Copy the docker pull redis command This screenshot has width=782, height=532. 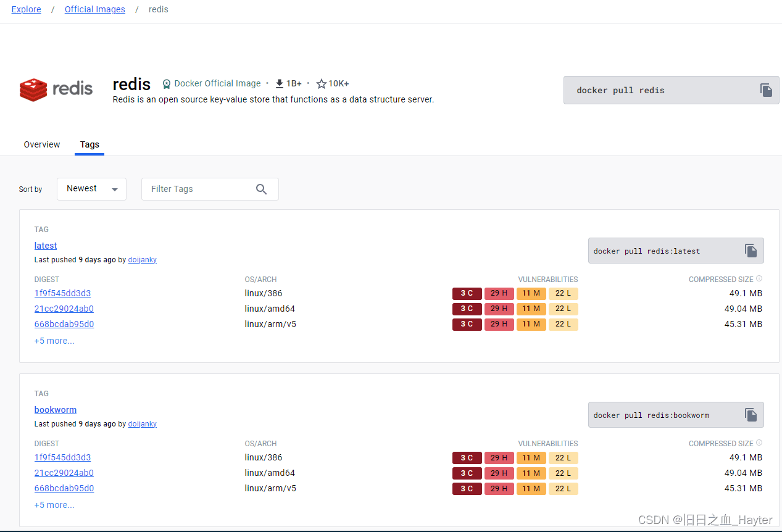click(766, 90)
